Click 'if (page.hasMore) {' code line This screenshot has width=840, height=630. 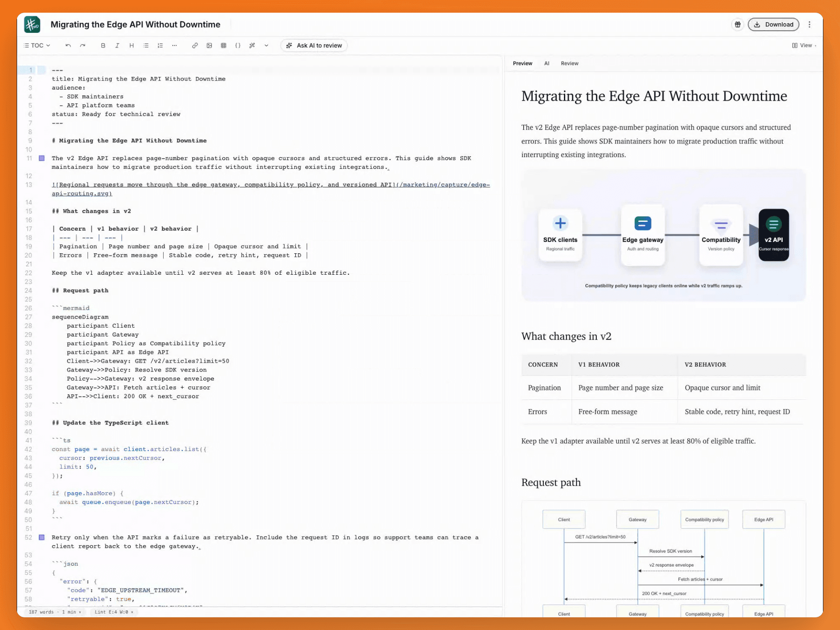coord(87,493)
